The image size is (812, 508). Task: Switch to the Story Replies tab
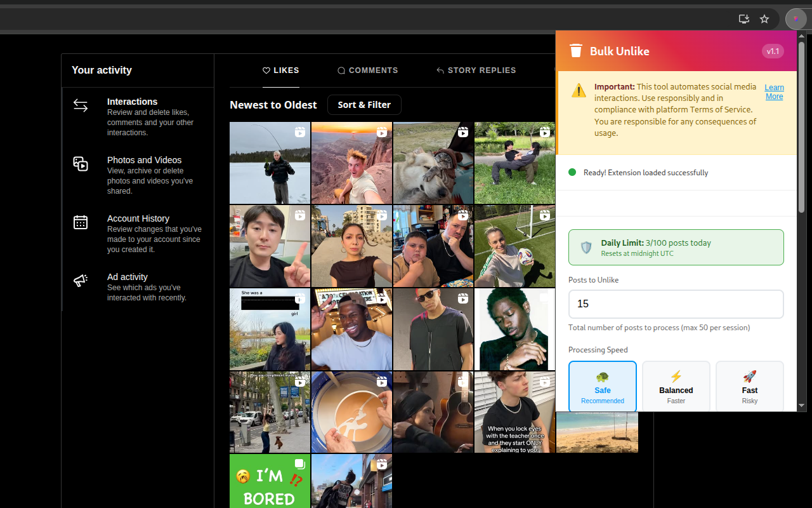(x=476, y=70)
